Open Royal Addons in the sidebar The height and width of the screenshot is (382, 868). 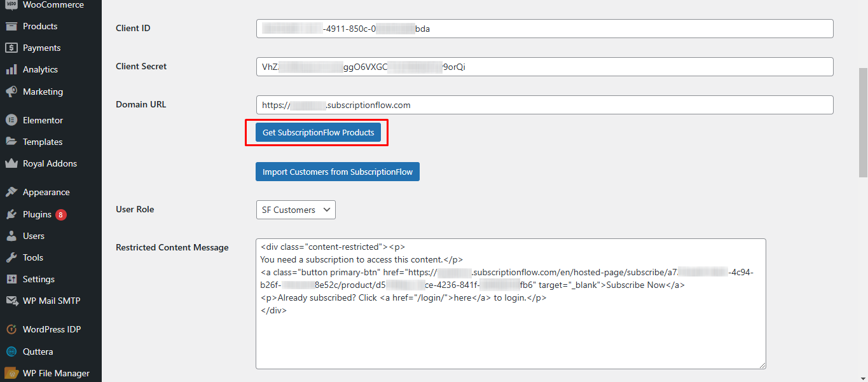click(51, 163)
